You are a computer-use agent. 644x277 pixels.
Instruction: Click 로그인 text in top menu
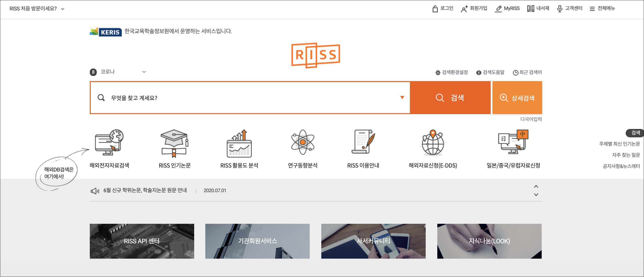tap(447, 8)
